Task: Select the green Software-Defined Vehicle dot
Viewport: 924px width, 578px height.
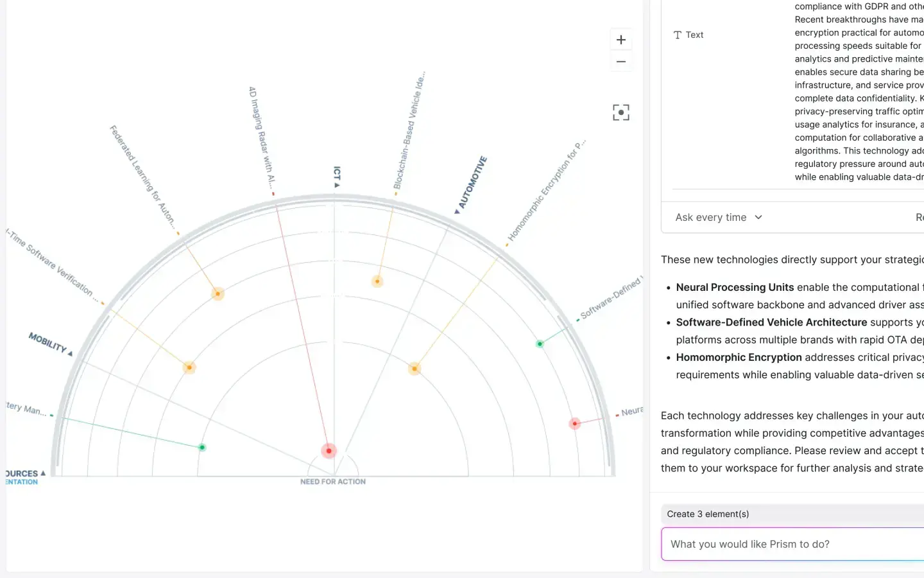Action: coord(540,344)
